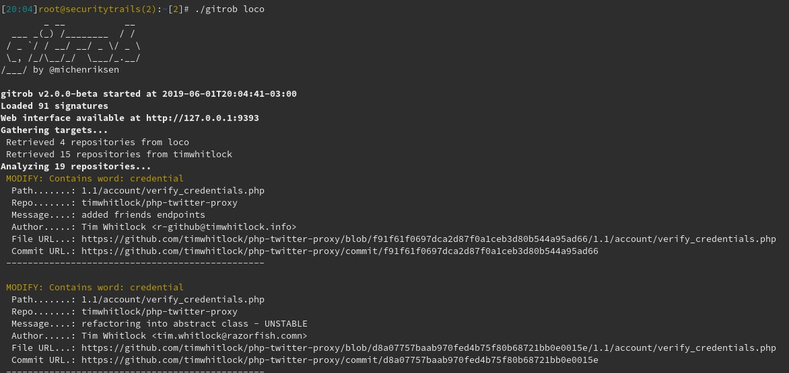Open the second Commit URL ending 0015e
Viewport: 789px width, 373px height.
click(340, 360)
